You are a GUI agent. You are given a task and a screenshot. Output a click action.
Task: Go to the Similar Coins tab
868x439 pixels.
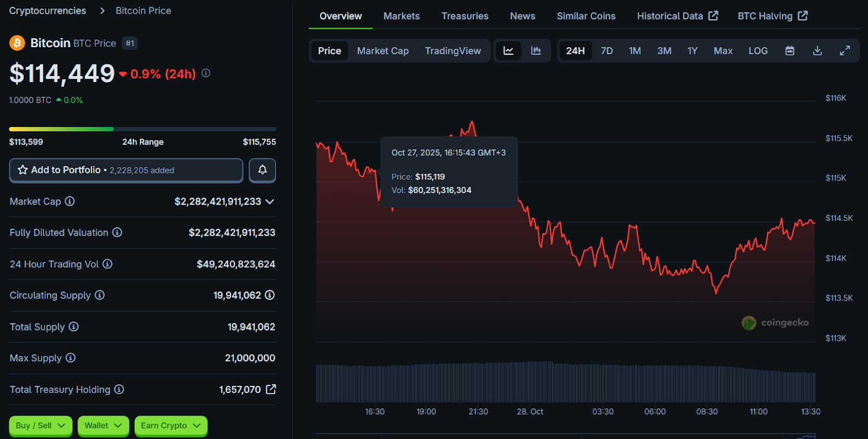pos(586,16)
